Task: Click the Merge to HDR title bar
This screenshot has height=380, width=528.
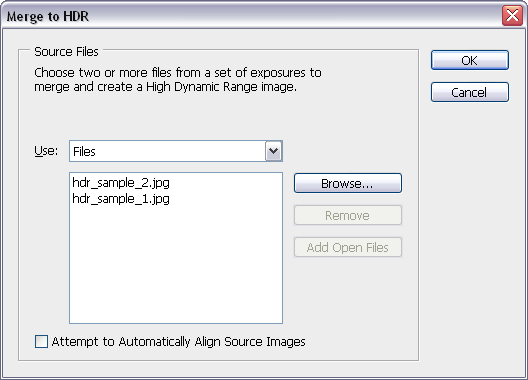Action: pos(251,15)
